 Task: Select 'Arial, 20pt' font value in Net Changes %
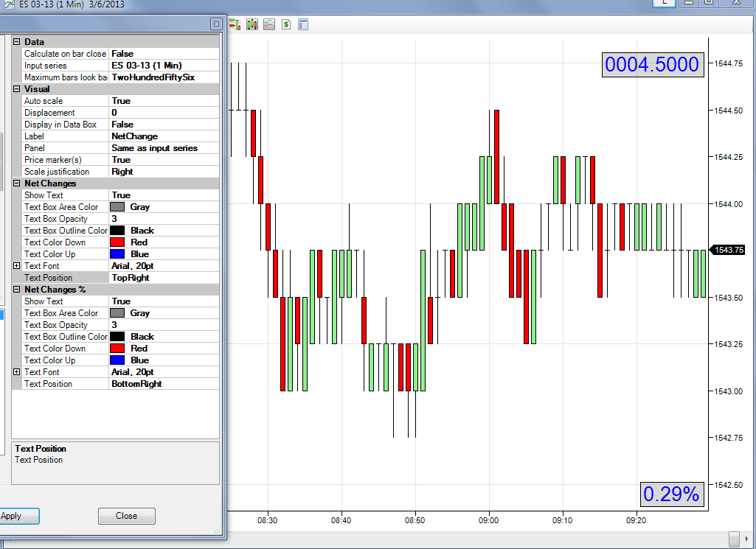coord(164,372)
